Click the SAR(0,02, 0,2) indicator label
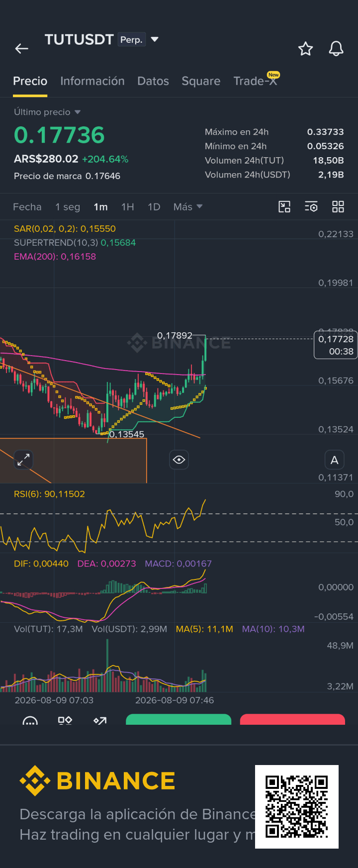Image resolution: width=358 pixels, height=868 pixels. [65, 229]
